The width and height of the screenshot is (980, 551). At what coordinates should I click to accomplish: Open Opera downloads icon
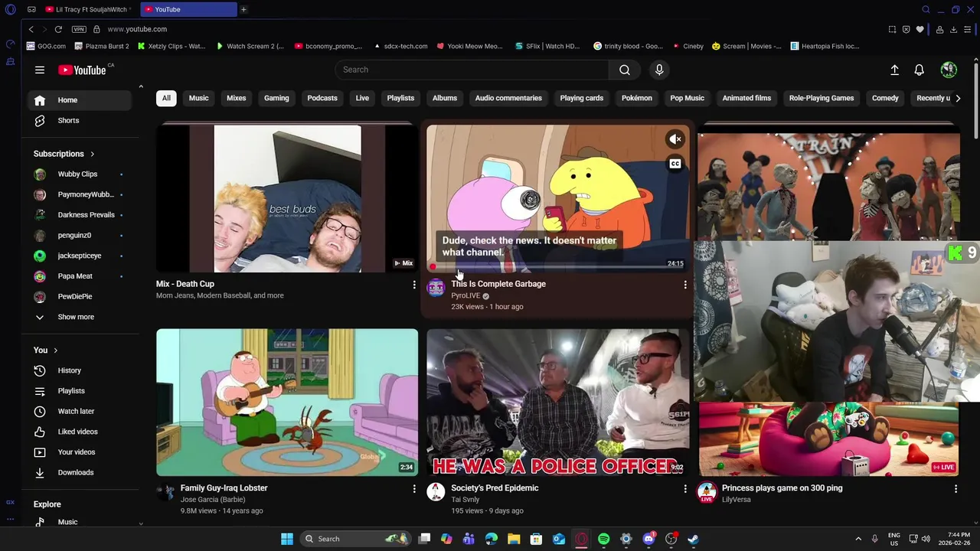click(x=953, y=29)
